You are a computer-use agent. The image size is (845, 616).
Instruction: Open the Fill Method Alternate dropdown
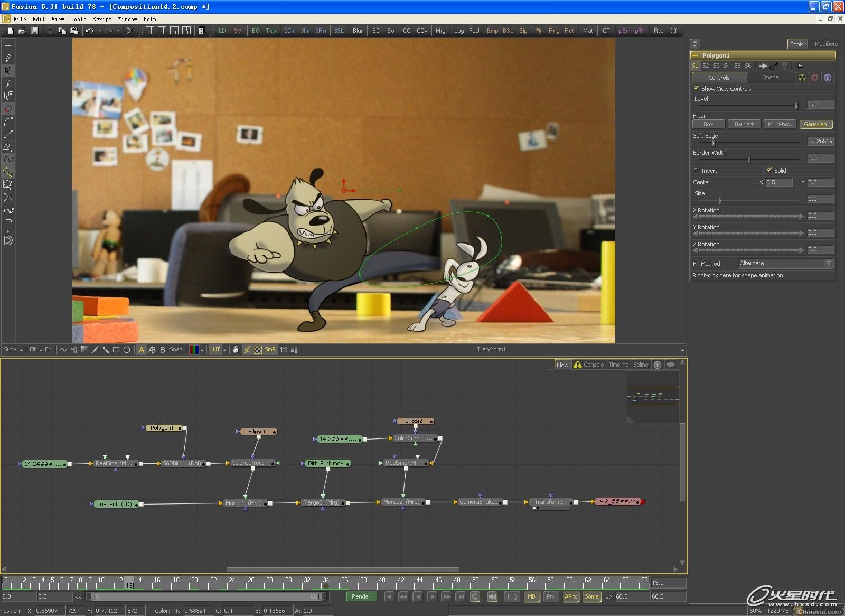pos(785,263)
